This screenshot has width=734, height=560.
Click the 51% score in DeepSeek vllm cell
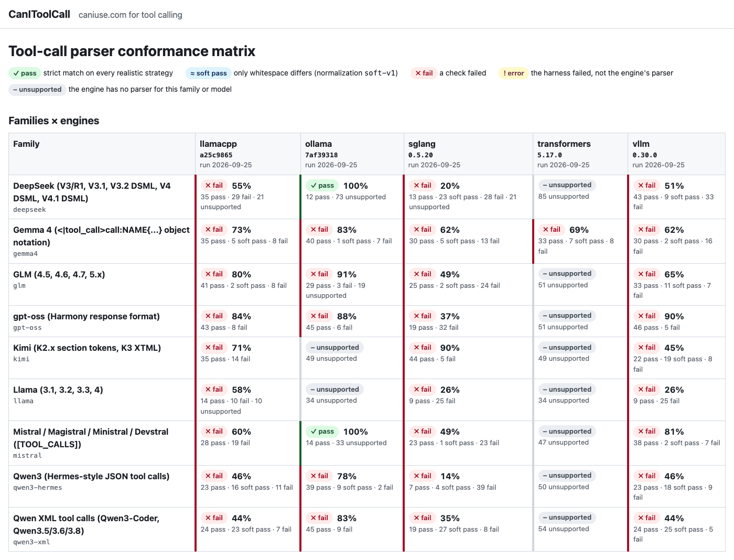pos(674,186)
